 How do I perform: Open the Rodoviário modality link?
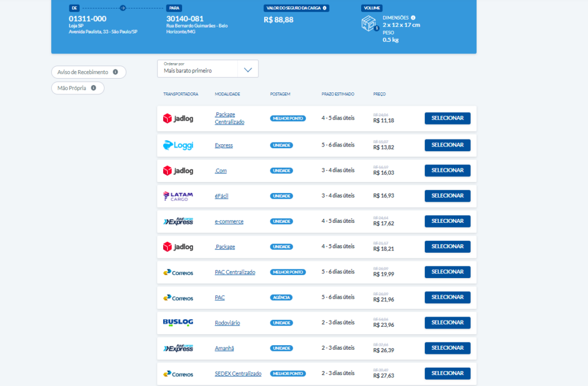(227, 323)
